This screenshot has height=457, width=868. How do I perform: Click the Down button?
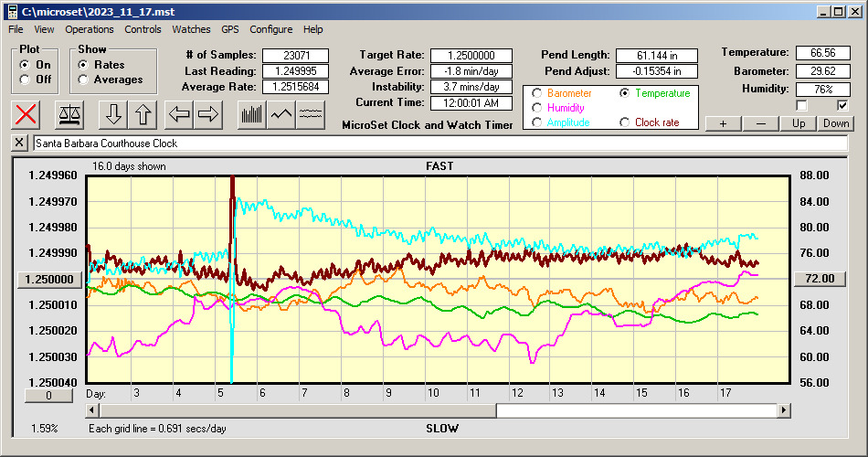[836, 123]
